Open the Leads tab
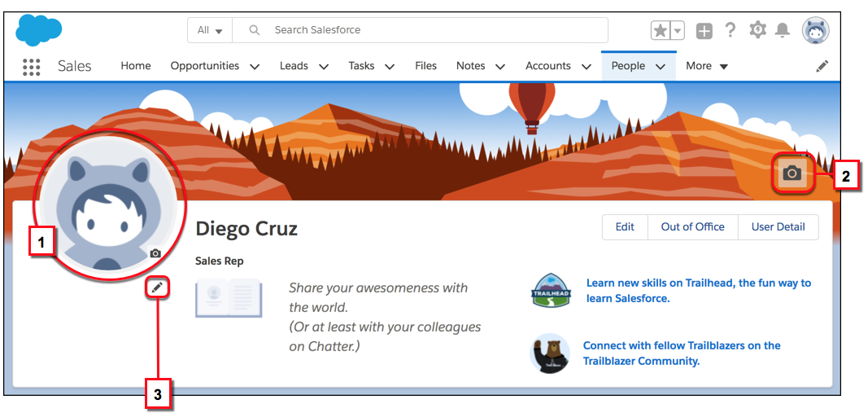This screenshot has width=868, height=417. coord(294,66)
